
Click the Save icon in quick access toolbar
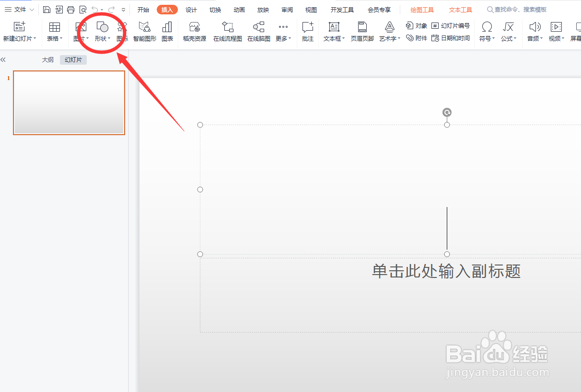click(x=46, y=10)
